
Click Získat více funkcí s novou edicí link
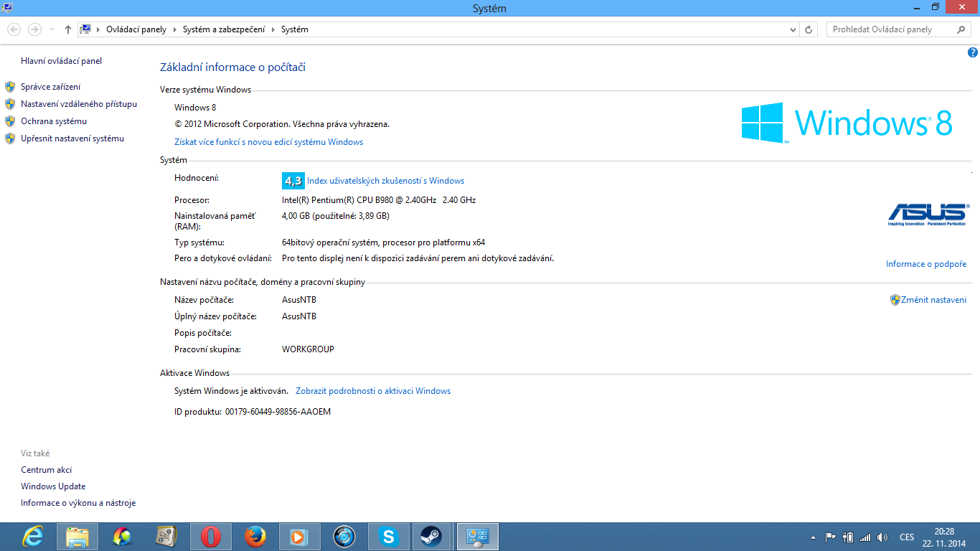click(x=268, y=142)
